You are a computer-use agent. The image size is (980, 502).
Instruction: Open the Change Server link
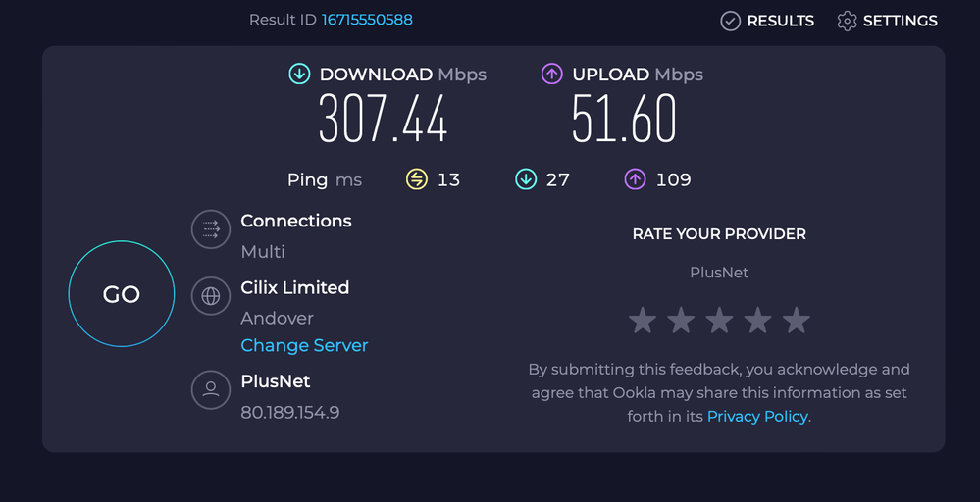(x=304, y=345)
